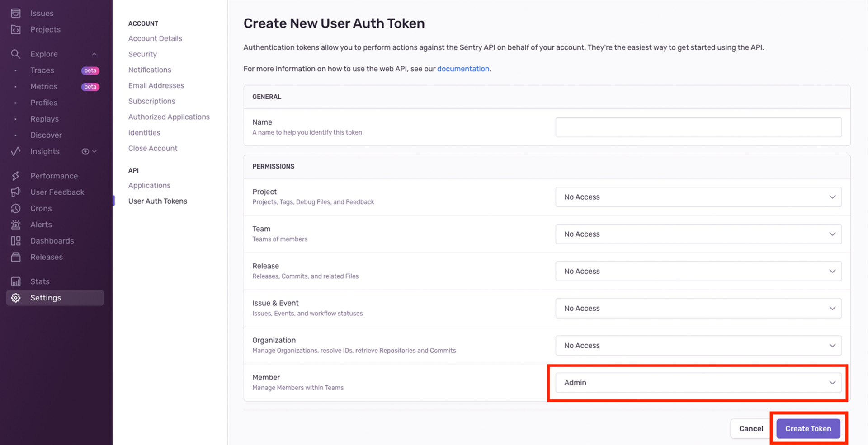Click the Crons clock icon
The image size is (868, 445).
pos(16,208)
